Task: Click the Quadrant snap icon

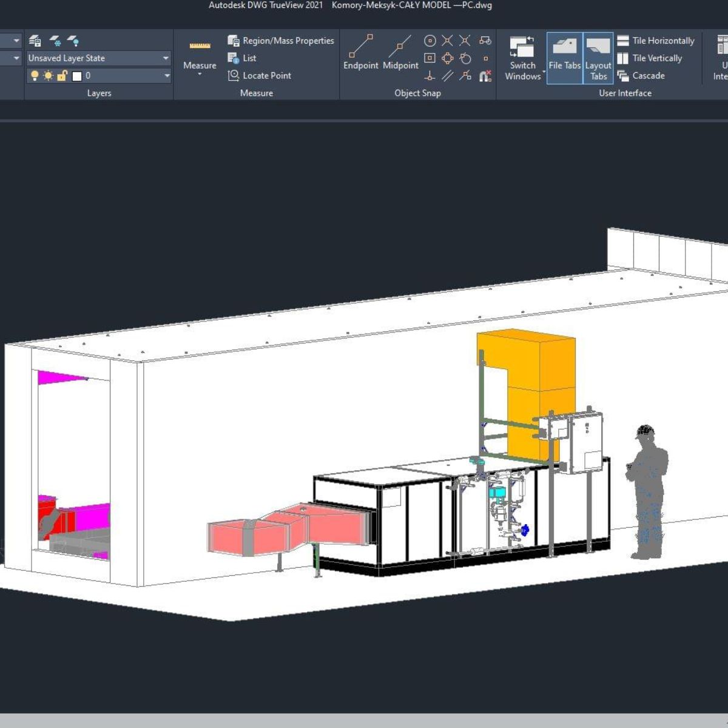Action: click(x=447, y=58)
